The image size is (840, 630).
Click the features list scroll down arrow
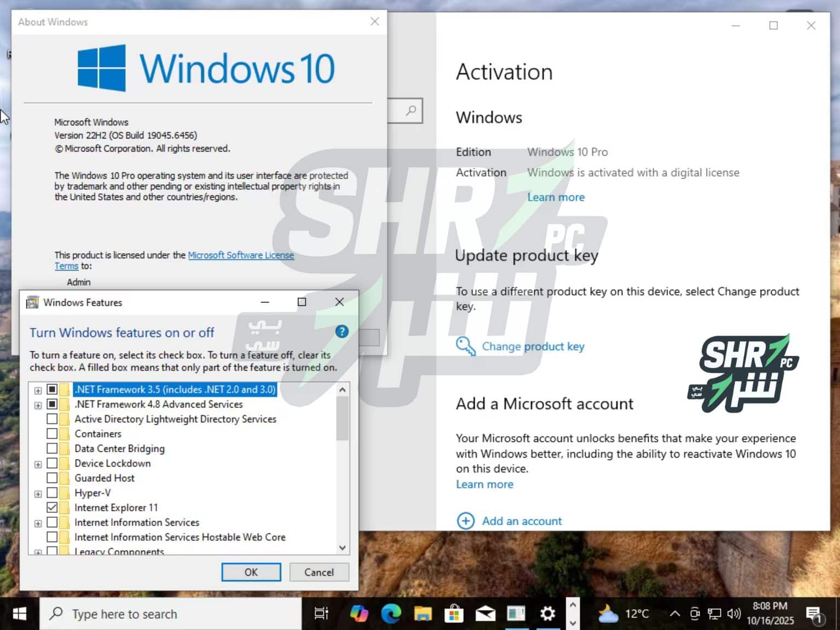point(342,547)
